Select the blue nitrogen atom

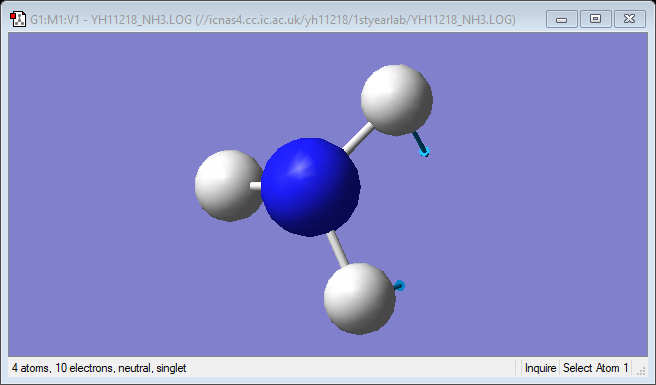coord(310,187)
